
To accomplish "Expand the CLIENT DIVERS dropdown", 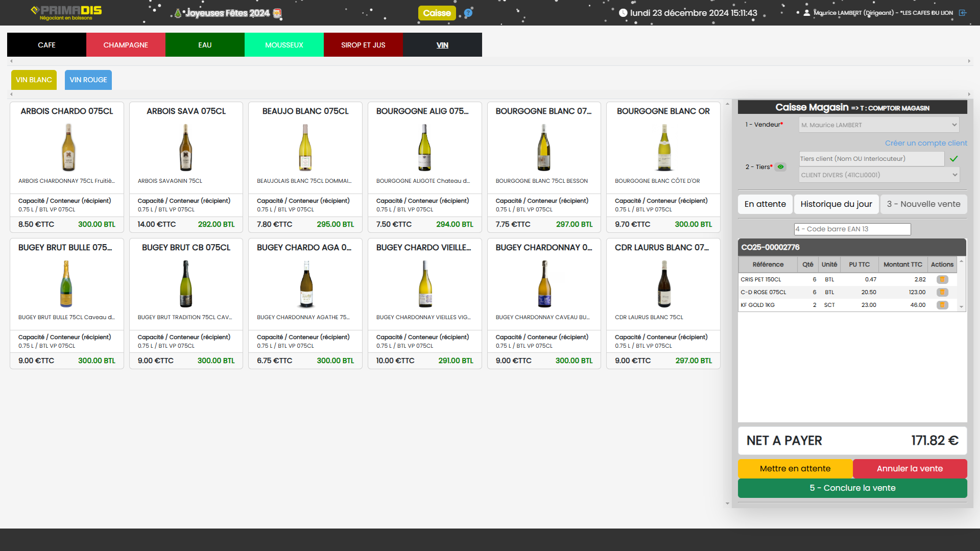I will point(879,175).
